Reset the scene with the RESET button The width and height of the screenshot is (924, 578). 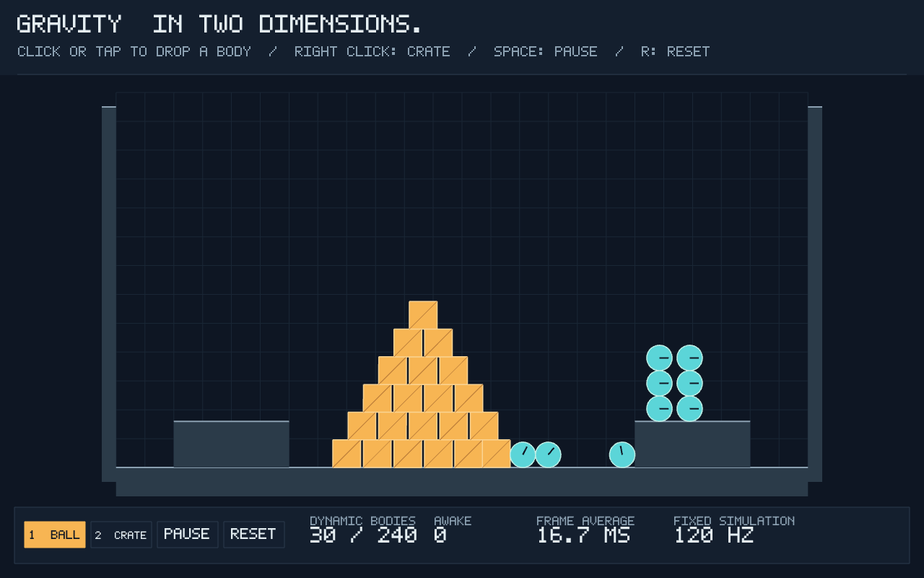pyautogui.click(x=253, y=535)
